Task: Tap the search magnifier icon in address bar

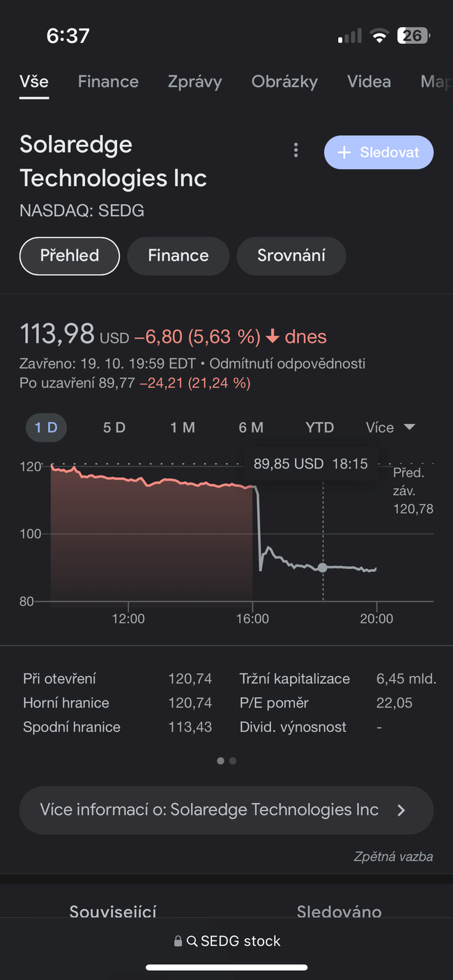Action: coord(192,942)
